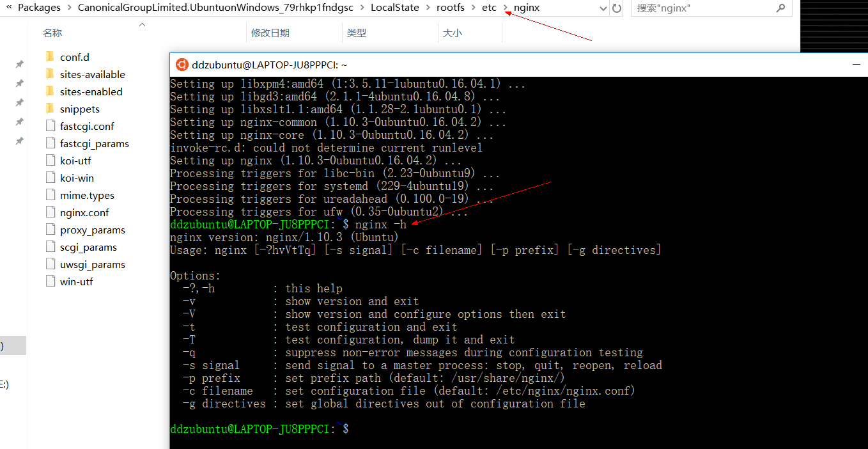
Task: Select the conf.d folder name
Action: click(x=75, y=57)
